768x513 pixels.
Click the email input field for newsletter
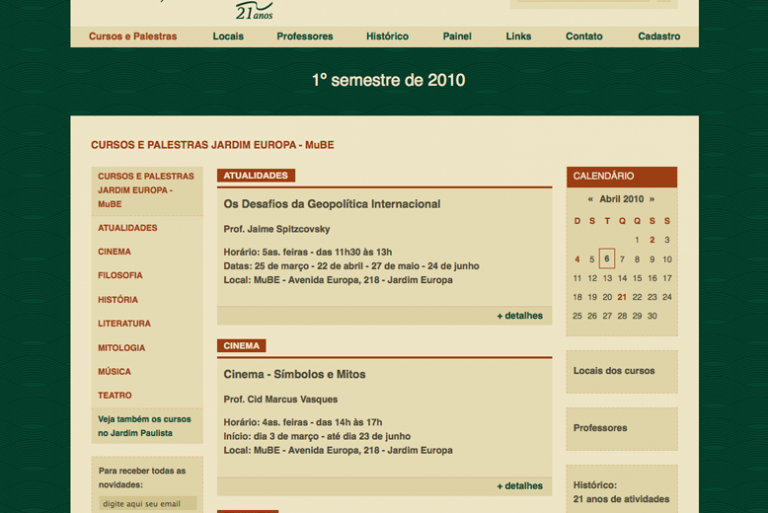148,504
